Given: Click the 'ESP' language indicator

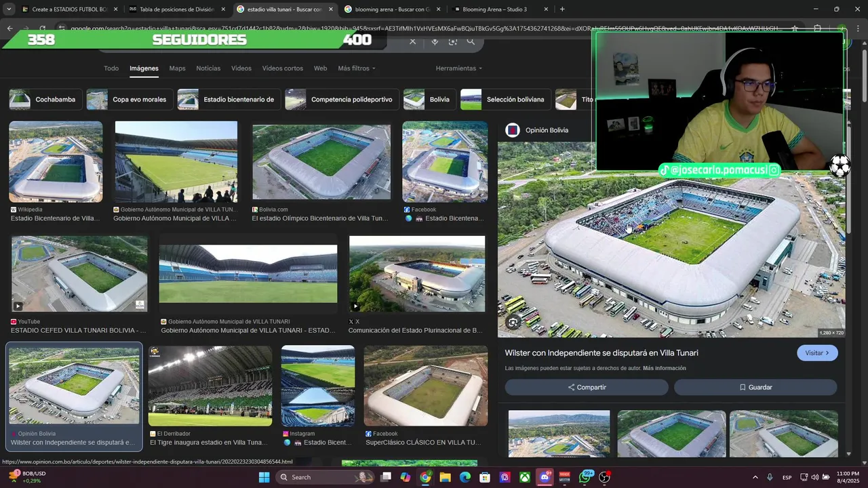Looking at the screenshot, I should (787, 477).
